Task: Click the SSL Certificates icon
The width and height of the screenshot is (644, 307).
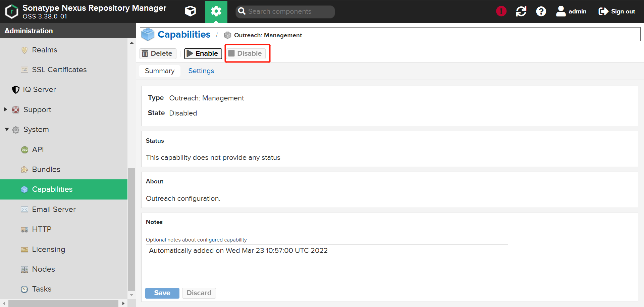Action: 24,70
